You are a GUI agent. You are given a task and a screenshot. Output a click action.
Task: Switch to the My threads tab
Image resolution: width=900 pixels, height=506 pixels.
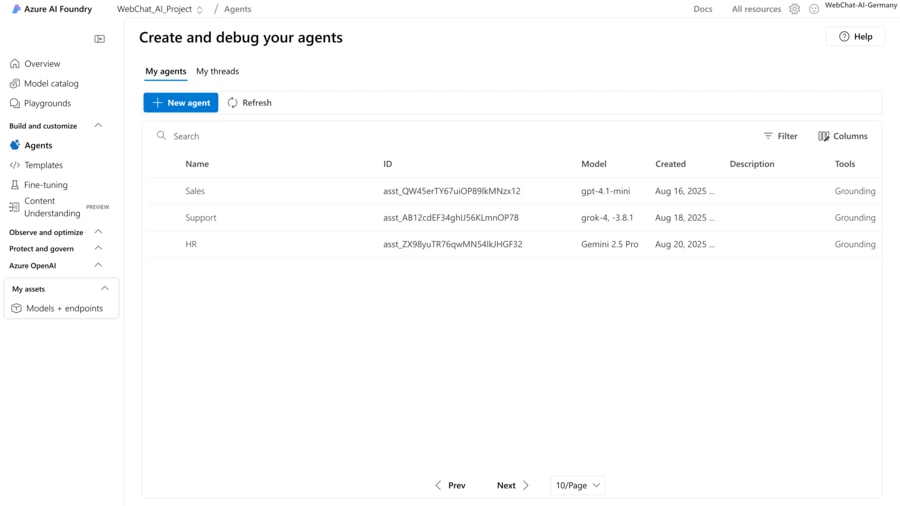(217, 71)
